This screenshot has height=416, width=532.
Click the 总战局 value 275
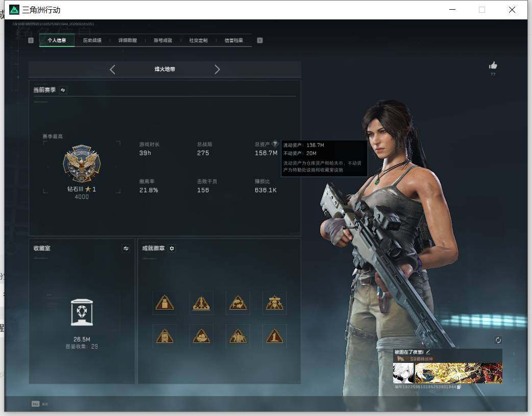pos(203,153)
